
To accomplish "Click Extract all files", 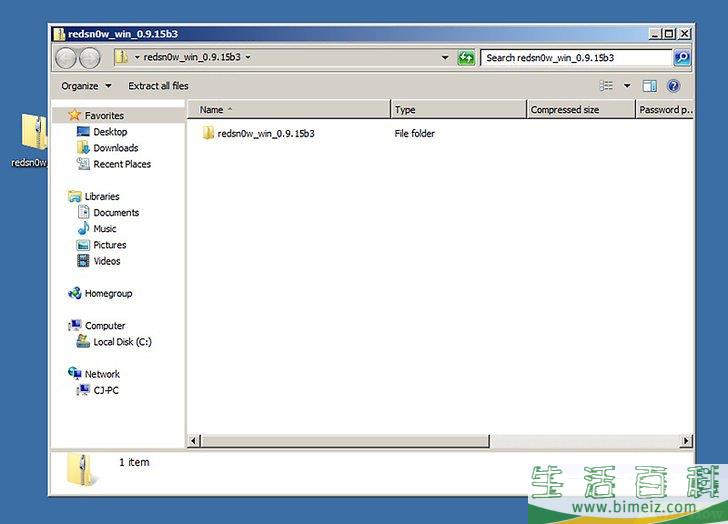I will tap(158, 86).
